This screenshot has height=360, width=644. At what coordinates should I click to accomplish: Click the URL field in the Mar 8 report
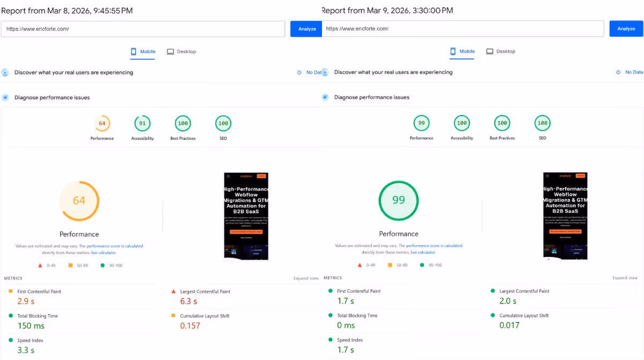143,29
